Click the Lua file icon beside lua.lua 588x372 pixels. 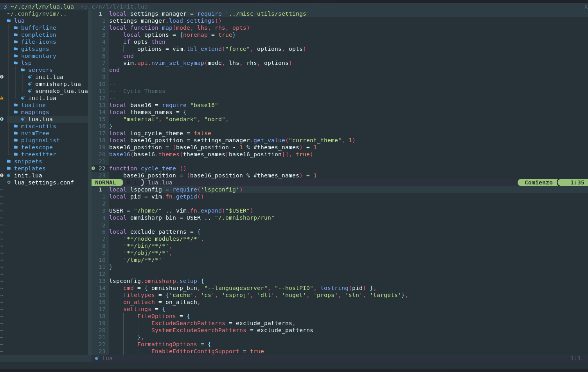click(23, 119)
